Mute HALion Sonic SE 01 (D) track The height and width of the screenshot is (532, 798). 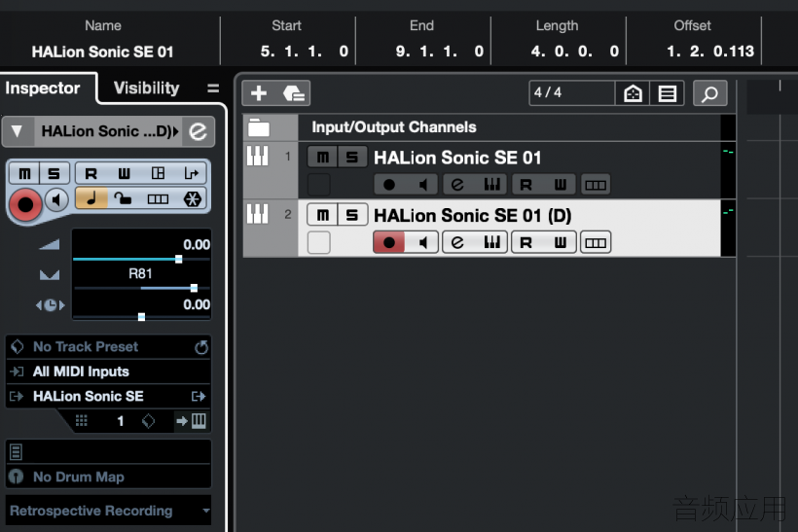click(x=322, y=215)
